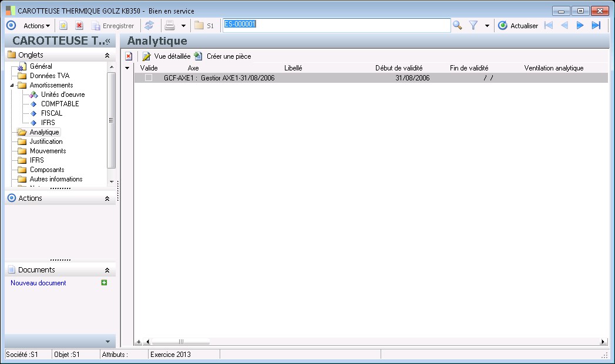
Task: Click the down arrow at the bottom of the left panel
Action: 108,342
